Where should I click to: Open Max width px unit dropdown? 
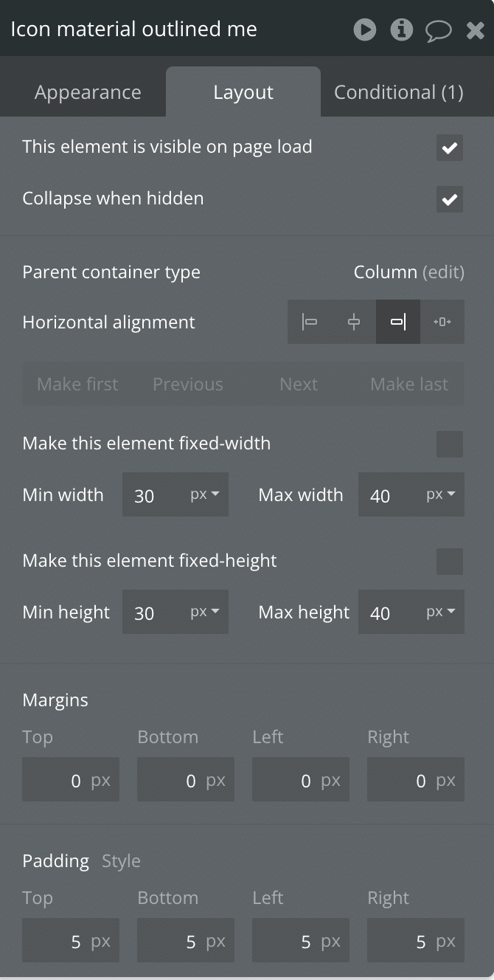(x=441, y=494)
